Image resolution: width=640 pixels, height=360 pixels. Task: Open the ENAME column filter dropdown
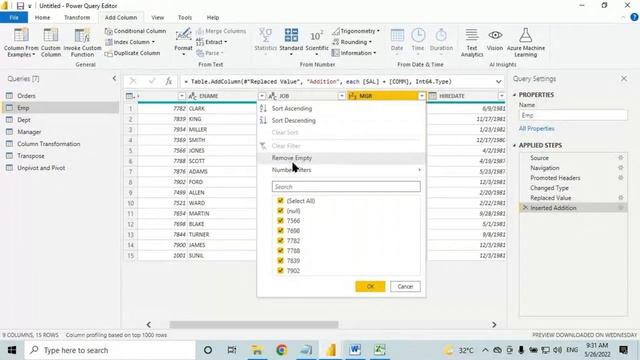pyautogui.click(x=262, y=96)
